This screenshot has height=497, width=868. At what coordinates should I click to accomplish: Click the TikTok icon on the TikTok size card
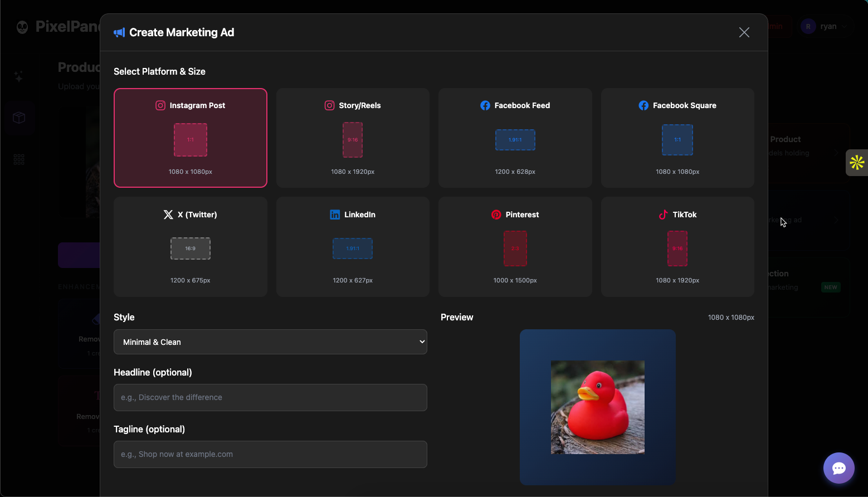point(664,215)
